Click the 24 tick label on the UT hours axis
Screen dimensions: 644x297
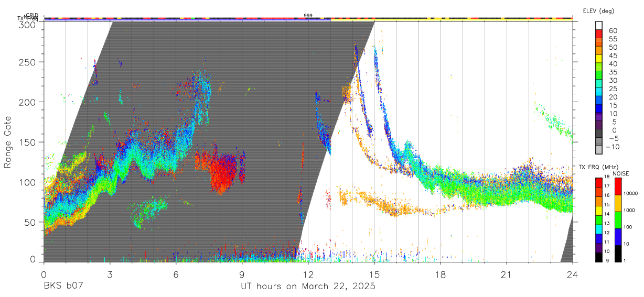pos(573,274)
